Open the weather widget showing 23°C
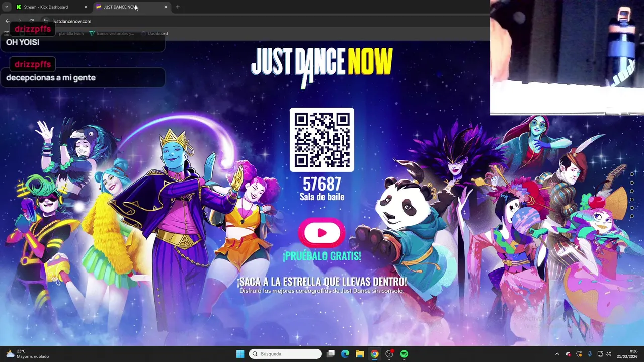Screen dimensions: 644x362 [x=28, y=354]
